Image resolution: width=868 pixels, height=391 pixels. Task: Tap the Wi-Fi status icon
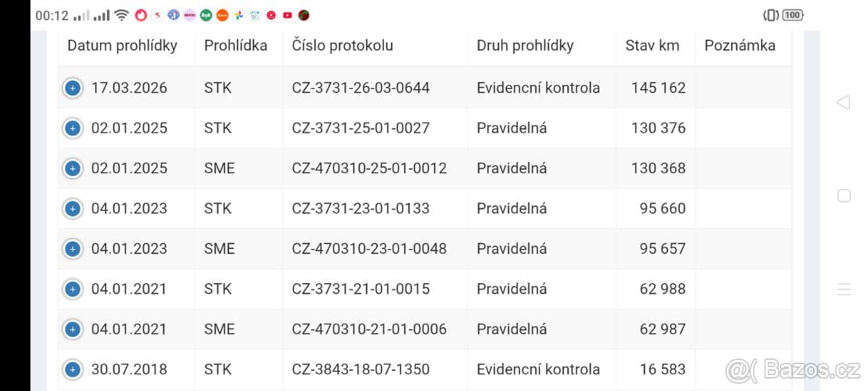(122, 15)
